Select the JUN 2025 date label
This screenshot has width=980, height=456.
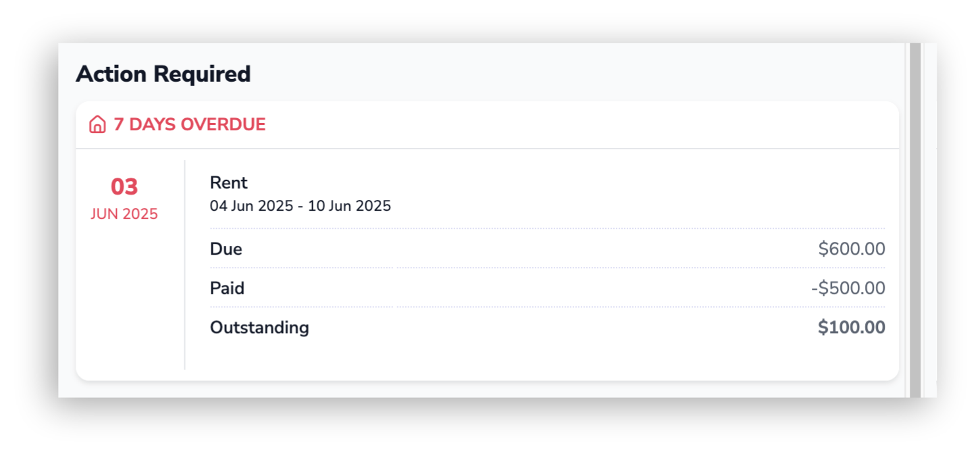coord(124,214)
